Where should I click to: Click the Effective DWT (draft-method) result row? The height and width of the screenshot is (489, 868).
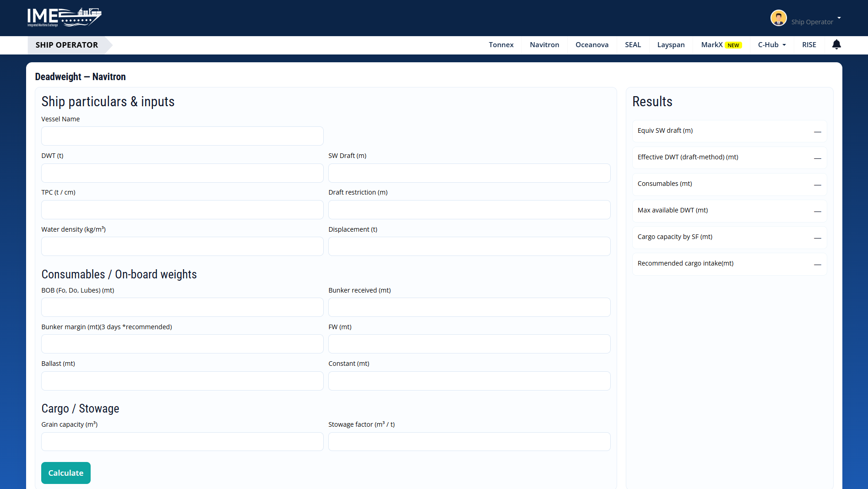(x=729, y=158)
